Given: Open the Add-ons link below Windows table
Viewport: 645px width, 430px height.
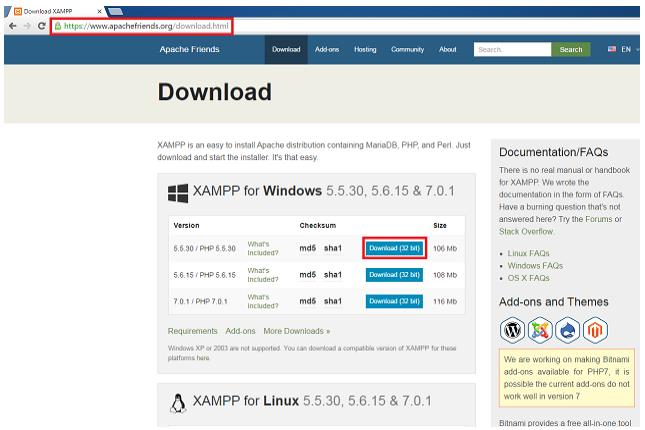Looking at the screenshot, I should coord(240,331).
